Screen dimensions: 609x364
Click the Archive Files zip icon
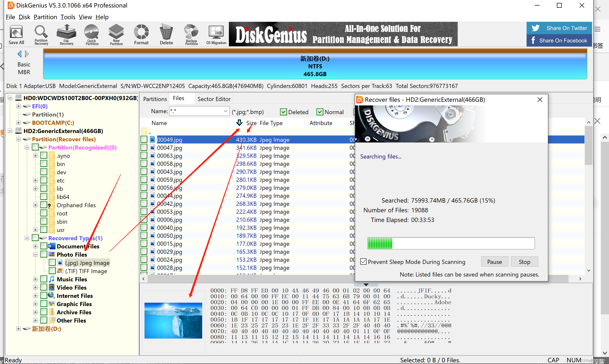[52, 312]
